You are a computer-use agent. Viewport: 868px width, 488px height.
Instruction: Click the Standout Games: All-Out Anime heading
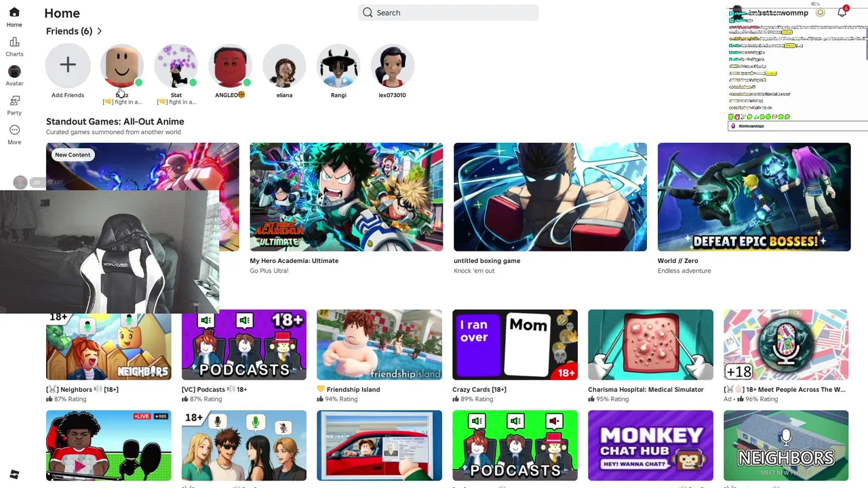tap(115, 121)
